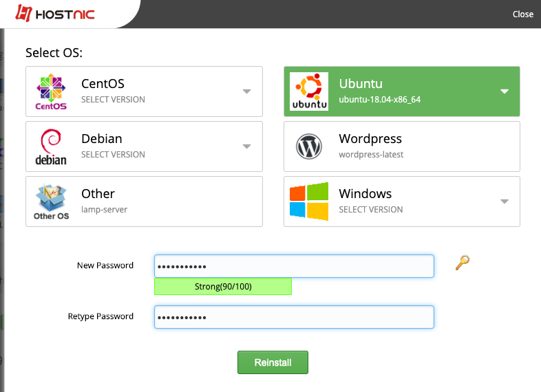Viewport: 541px width, 392px height.
Task: Focus the Retype Password field
Action: click(x=294, y=317)
